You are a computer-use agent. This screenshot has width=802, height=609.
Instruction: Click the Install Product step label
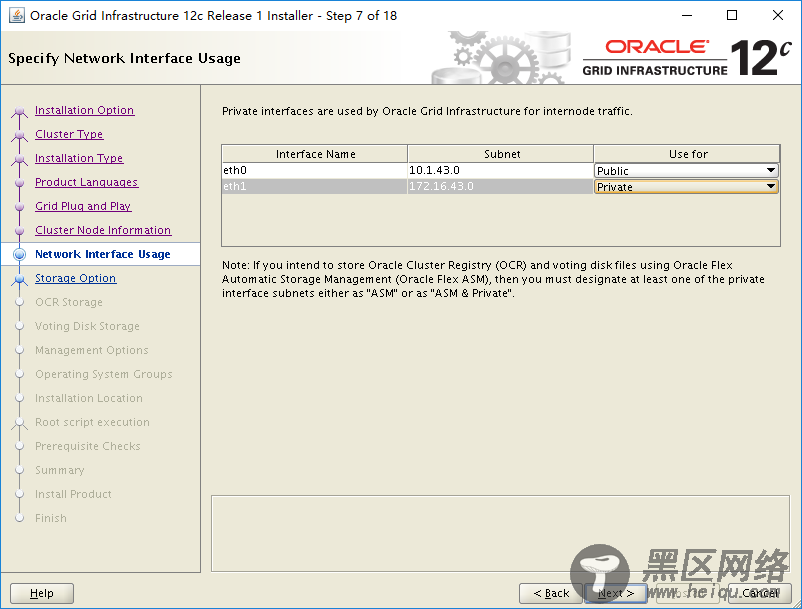coord(74,494)
